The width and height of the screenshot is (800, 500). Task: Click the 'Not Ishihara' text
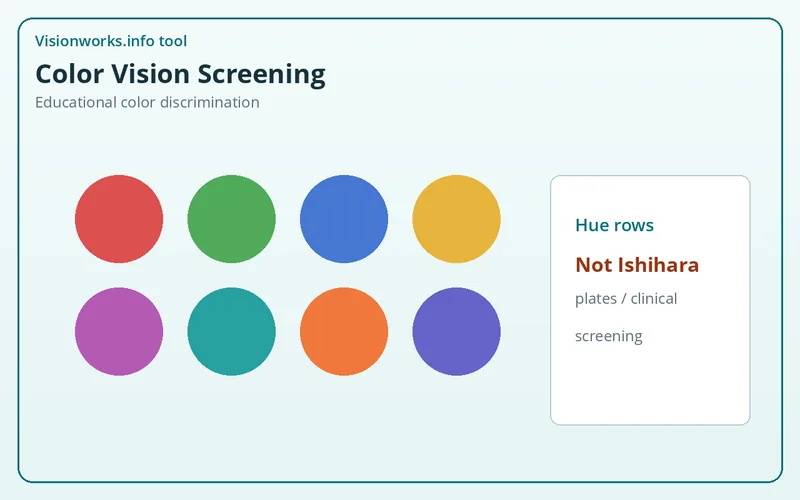[637, 265]
